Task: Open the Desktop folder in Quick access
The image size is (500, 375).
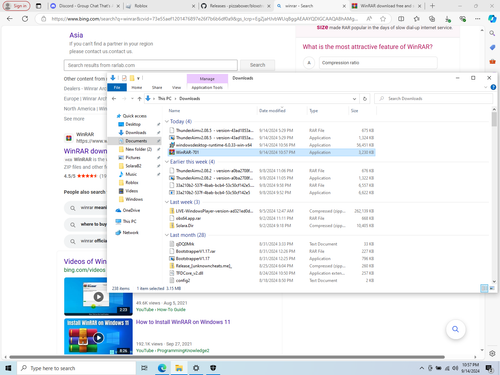Action: pyautogui.click(x=133, y=124)
